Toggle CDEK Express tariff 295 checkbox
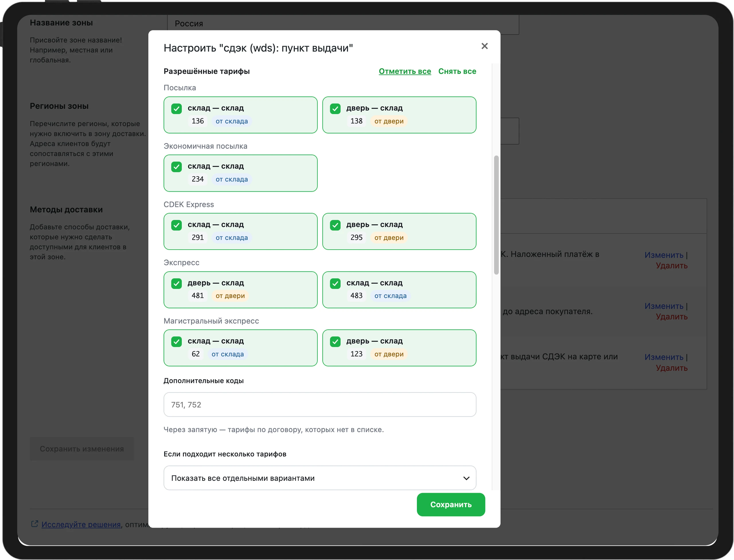The height and width of the screenshot is (560, 734). [335, 225]
